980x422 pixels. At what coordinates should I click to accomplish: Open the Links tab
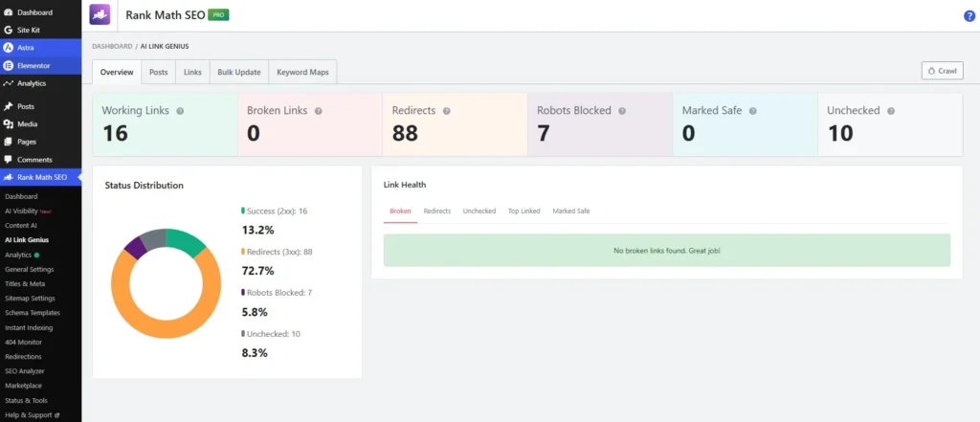(192, 72)
